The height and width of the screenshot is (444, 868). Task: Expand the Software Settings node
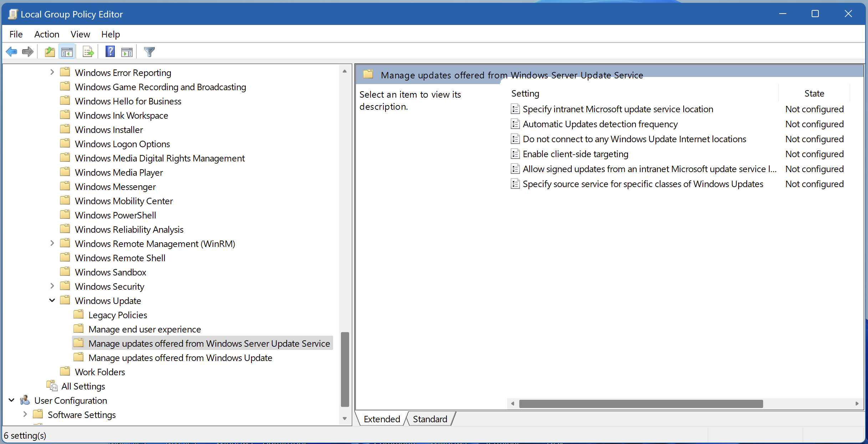(x=25, y=414)
